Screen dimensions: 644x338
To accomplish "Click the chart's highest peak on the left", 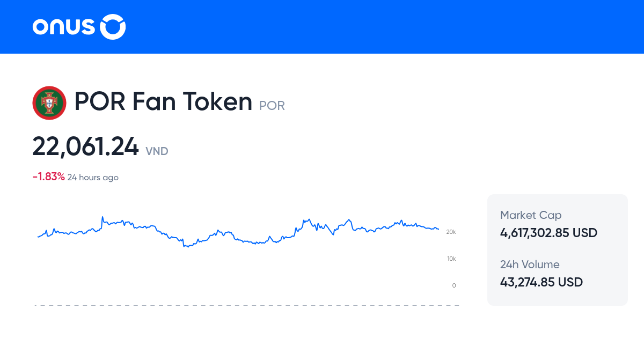I will tap(102, 217).
